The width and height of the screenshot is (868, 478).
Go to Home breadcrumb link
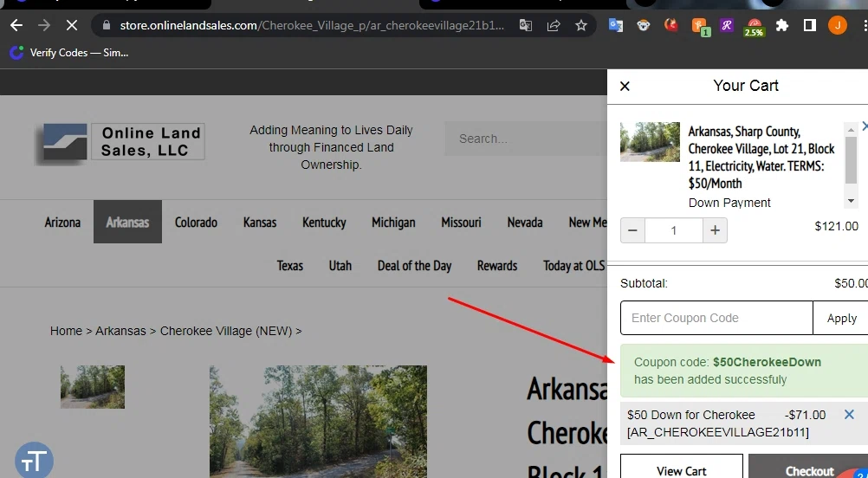66,331
